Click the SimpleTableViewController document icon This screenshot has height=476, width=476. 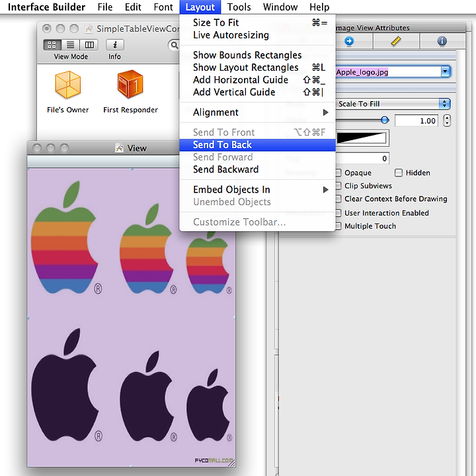(89, 29)
